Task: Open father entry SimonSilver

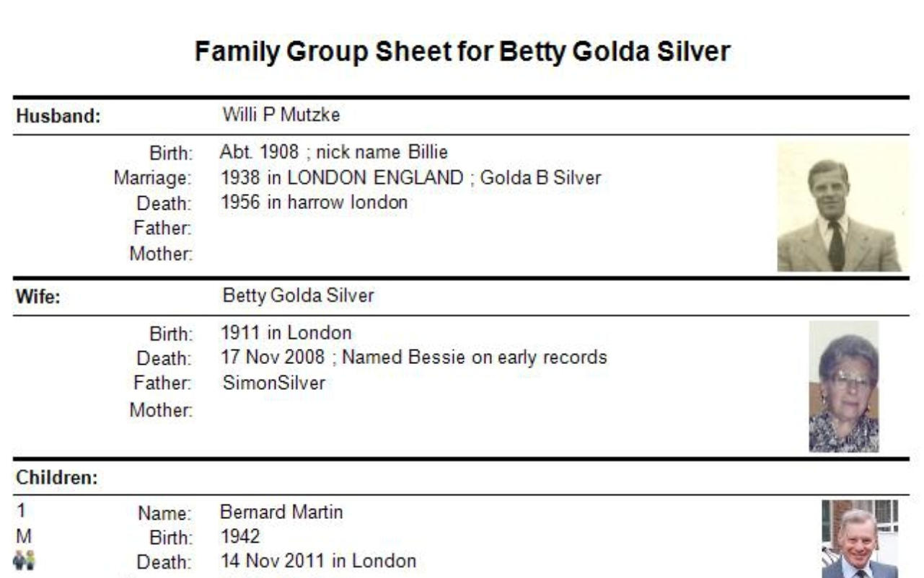Action: click(274, 383)
